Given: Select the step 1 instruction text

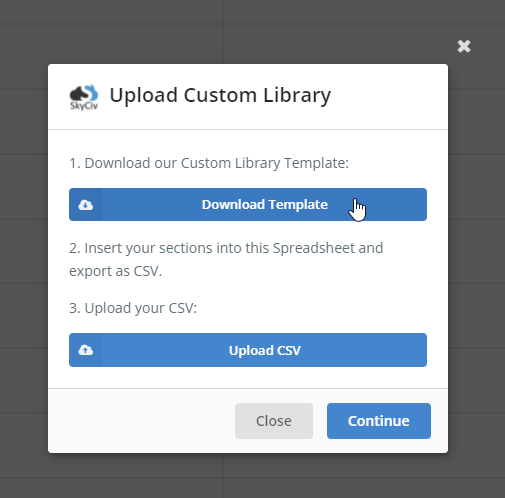Looking at the screenshot, I should click(209, 163).
